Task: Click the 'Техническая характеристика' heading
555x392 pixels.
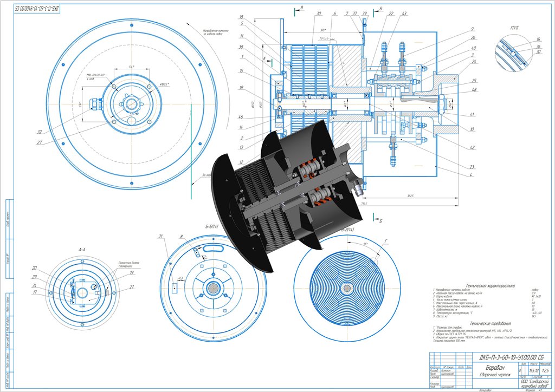Action: tap(490, 285)
